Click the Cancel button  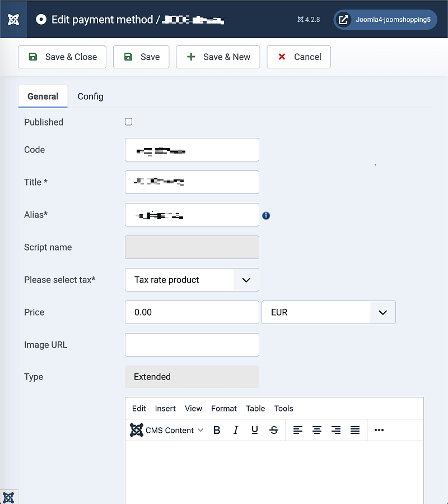[x=299, y=57]
